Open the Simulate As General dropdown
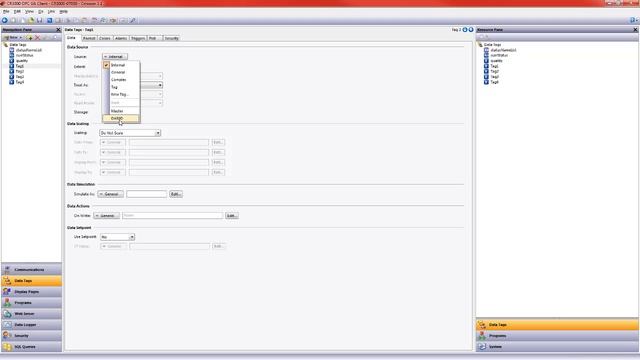The width and height of the screenshot is (640, 360). (x=110, y=194)
